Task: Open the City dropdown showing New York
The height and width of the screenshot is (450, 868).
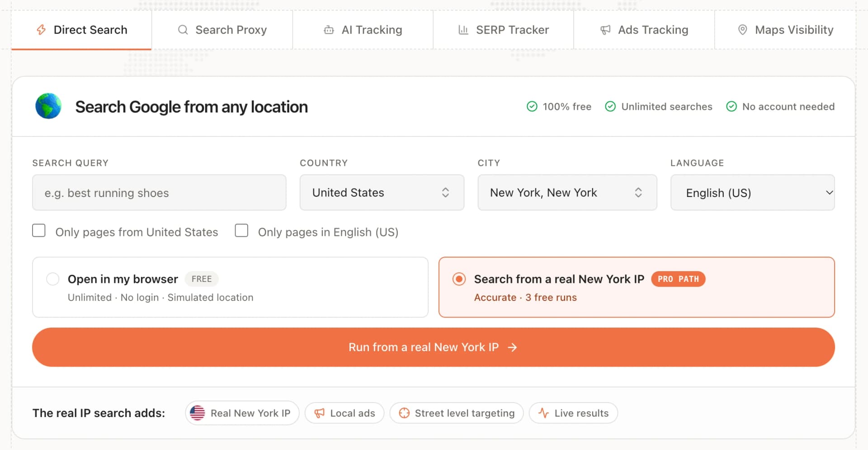Action: point(567,192)
